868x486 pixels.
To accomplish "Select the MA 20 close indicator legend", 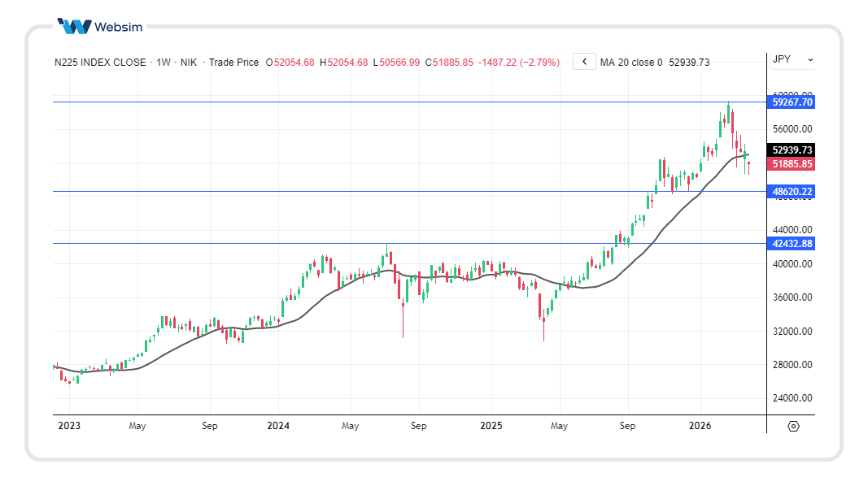I will click(x=630, y=63).
